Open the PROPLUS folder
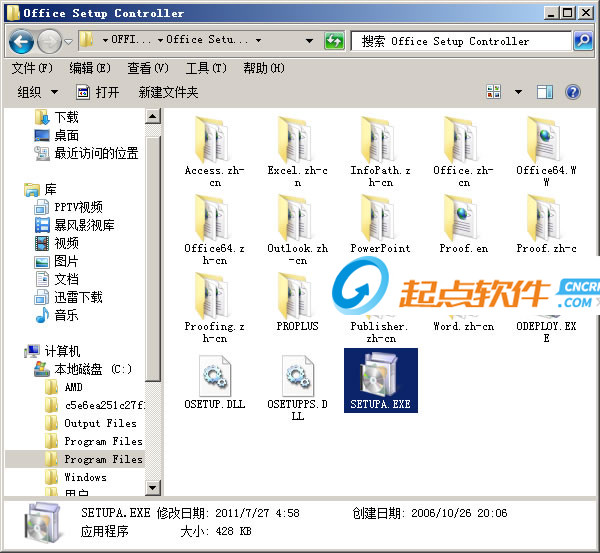 point(297,302)
